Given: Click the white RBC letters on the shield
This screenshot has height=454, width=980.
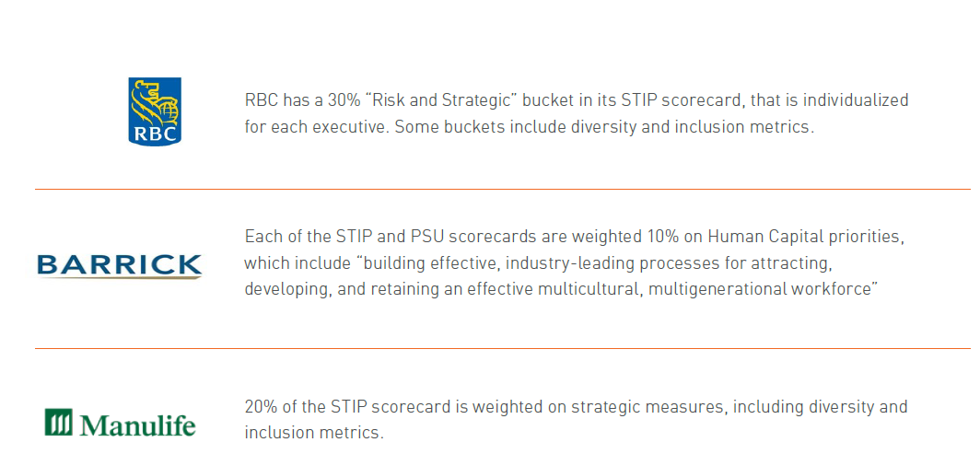Looking at the screenshot, I should [155, 134].
